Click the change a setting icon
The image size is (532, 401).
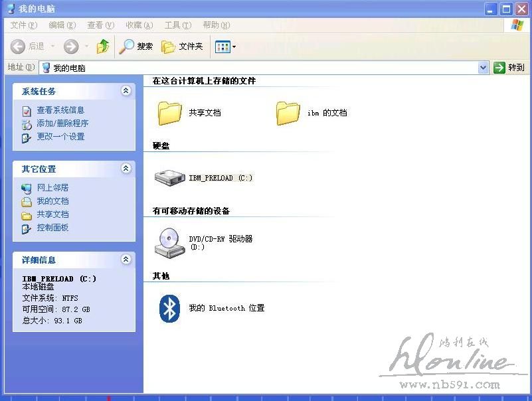(27, 137)
